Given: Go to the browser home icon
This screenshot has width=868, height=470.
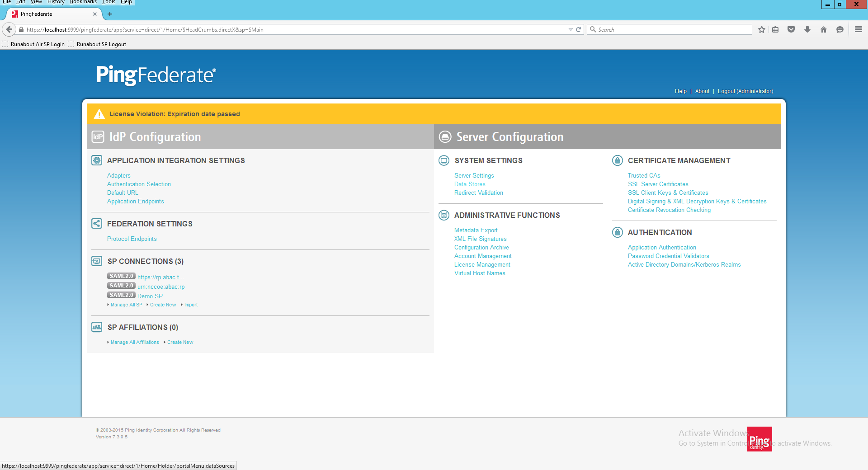Looking at the screenshot, I should pyautogui.click(x=824, y=29).
